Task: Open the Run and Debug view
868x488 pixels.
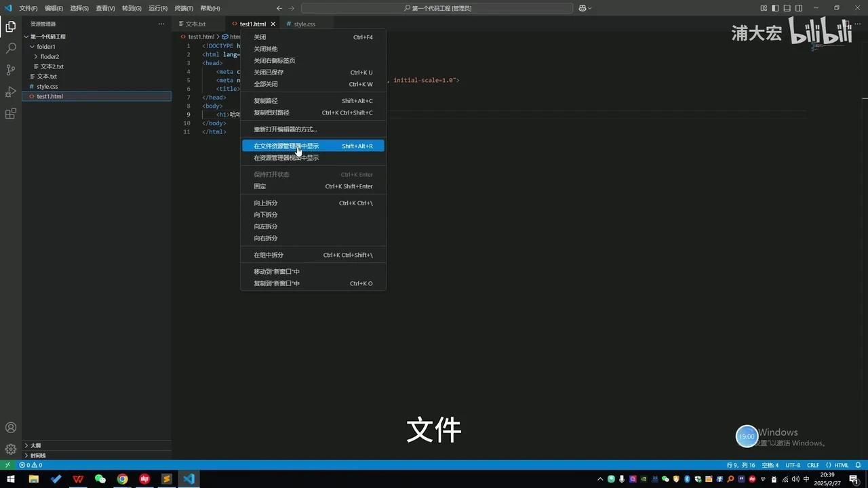Action: pyautogui.click(x=10, y=91)
